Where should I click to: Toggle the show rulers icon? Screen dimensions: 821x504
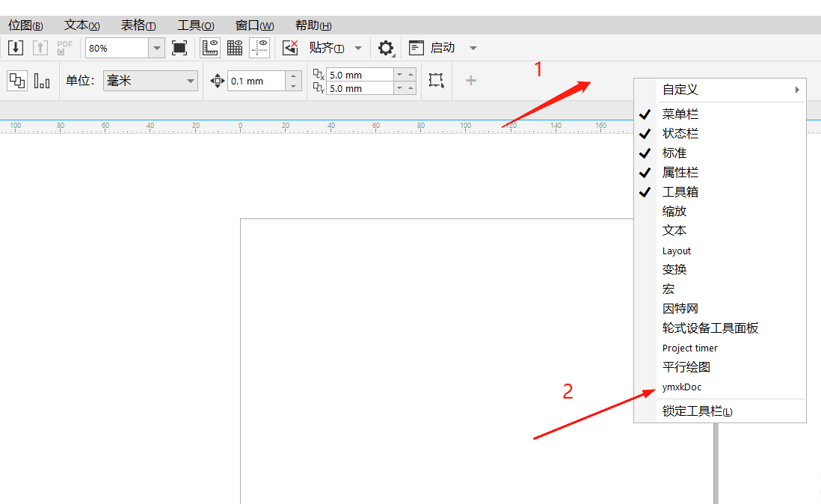pos(210,48)
